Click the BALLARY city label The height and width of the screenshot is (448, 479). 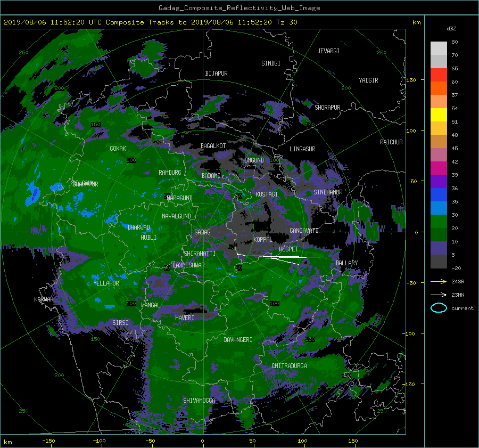[x=346, y=263]
